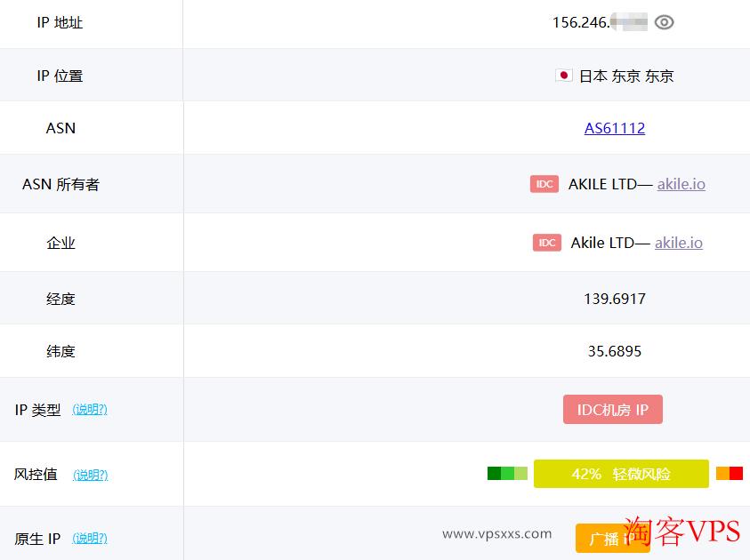The height and width of the screenshot is (560, 750).
Task: Open akile.io from the 企业 row
Action: coord(678,242)
